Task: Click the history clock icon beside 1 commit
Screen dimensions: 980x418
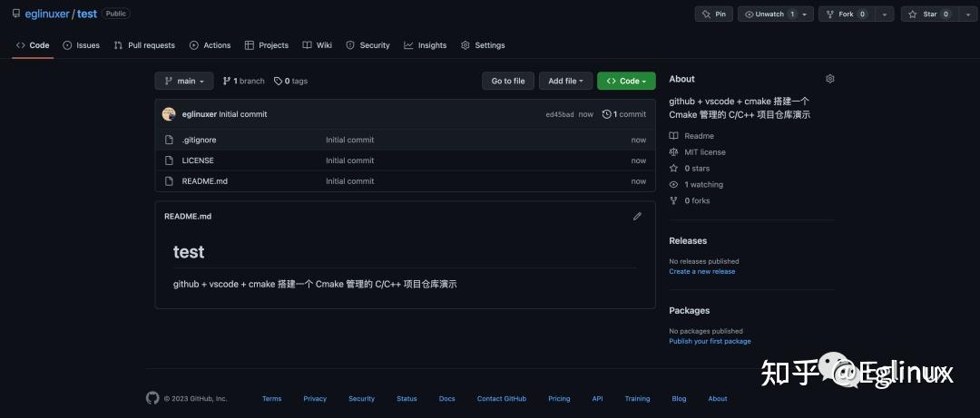Action: point(606,114)
